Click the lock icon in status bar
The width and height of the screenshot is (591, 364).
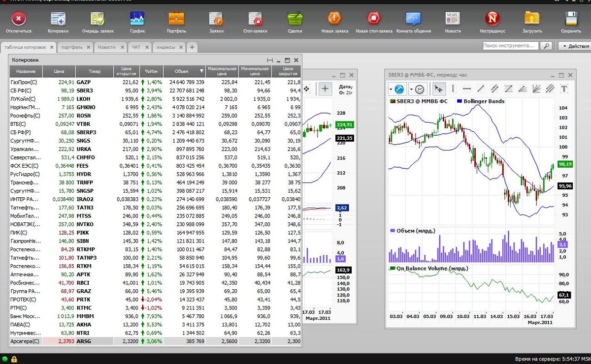point(14,359)
